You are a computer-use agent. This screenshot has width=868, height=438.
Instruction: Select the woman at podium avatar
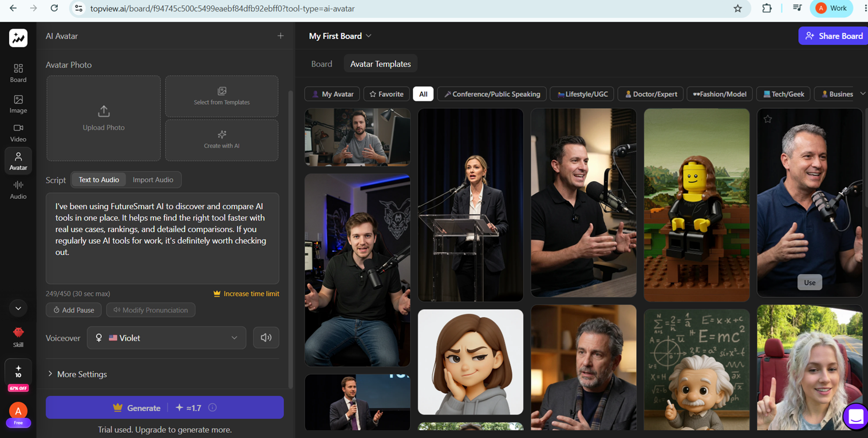[x=470, y=205]
